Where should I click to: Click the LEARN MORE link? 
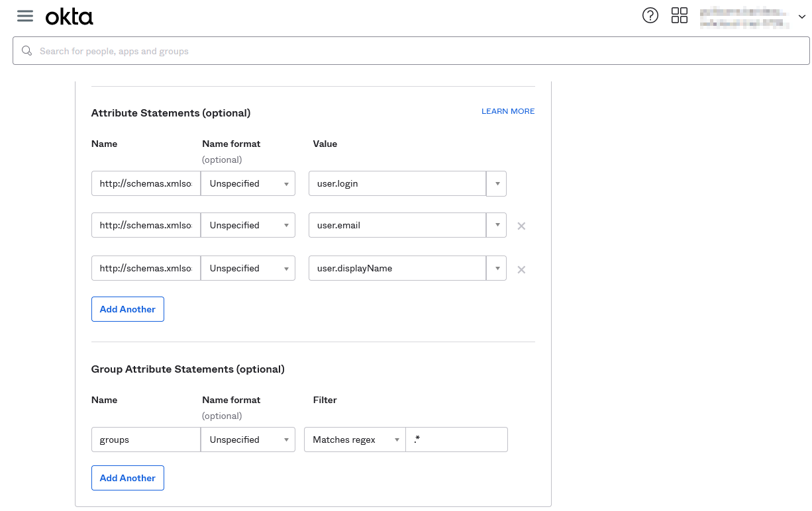[507, 111]
